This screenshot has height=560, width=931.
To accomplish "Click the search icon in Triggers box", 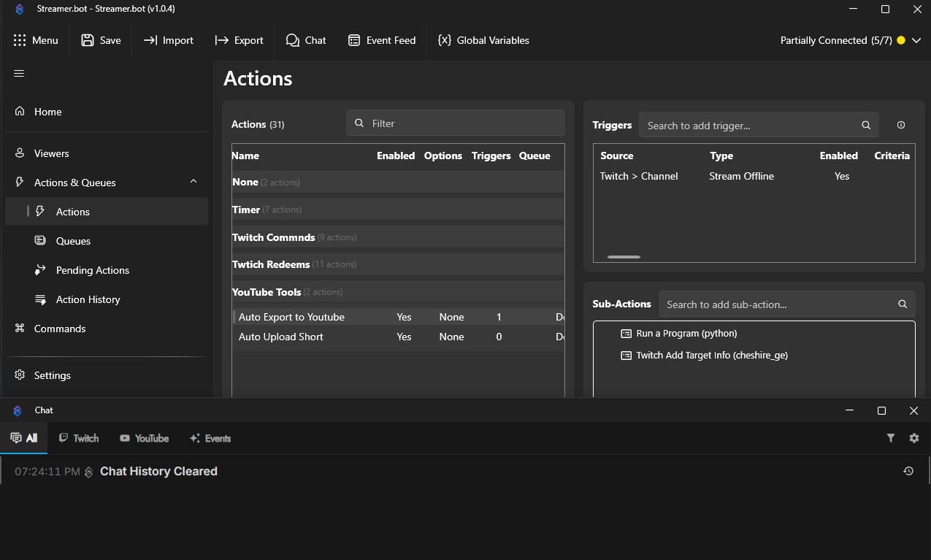I will tap(865, 125).
